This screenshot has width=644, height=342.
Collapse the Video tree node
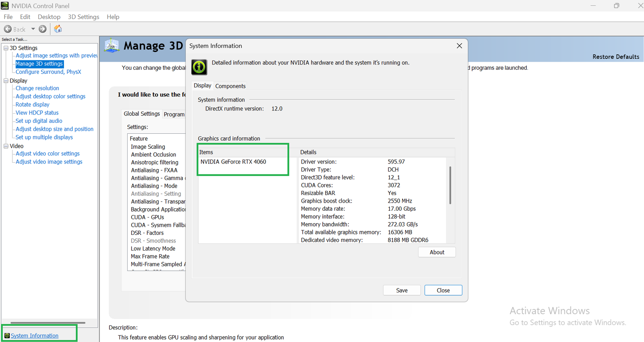click(x=6, y=146)
